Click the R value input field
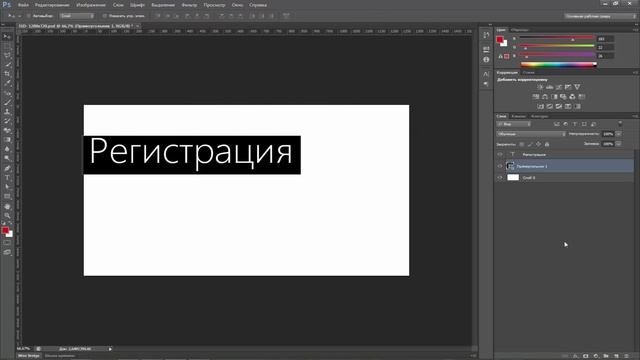 604,39
